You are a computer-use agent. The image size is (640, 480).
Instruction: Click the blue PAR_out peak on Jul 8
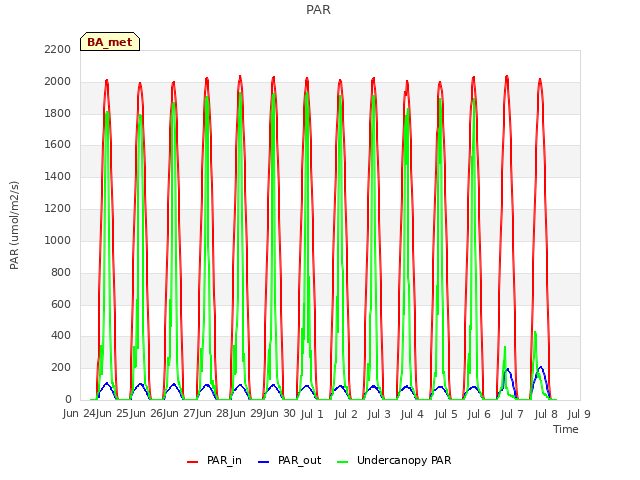click(x=541, y=367)
